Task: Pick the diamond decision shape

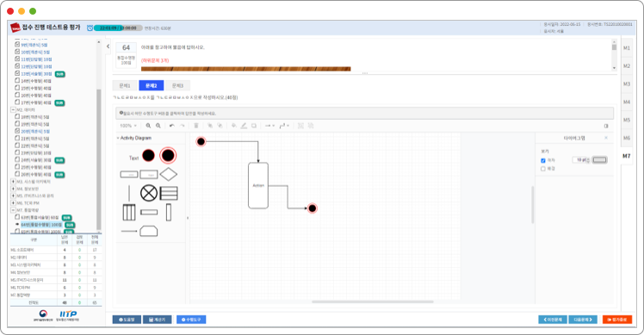Action: pos(169,174)
